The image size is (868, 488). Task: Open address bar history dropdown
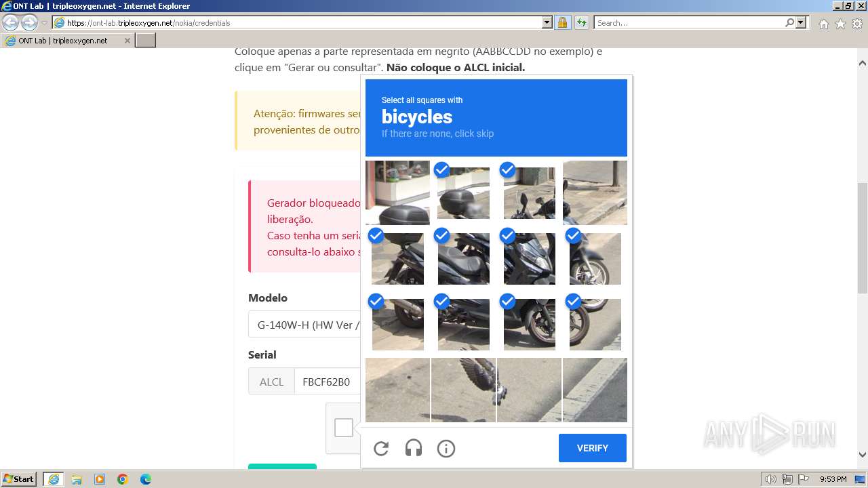tap(547, 22)
